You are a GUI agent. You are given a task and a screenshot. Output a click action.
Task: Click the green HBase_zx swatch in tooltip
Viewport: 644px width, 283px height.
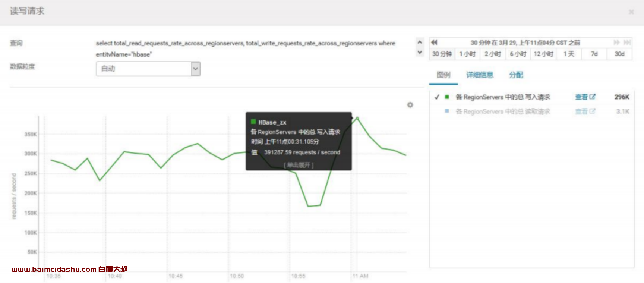click(253, 122)
